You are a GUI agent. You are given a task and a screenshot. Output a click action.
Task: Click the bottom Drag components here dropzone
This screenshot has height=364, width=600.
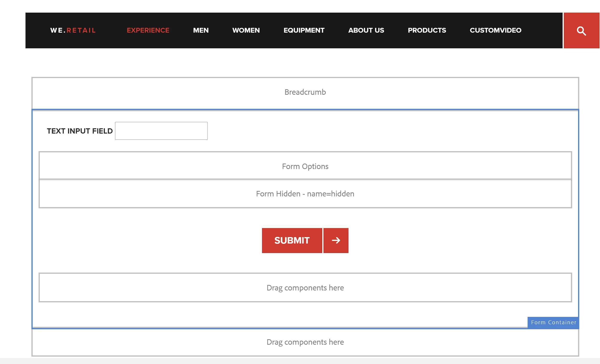click(305, 342)
